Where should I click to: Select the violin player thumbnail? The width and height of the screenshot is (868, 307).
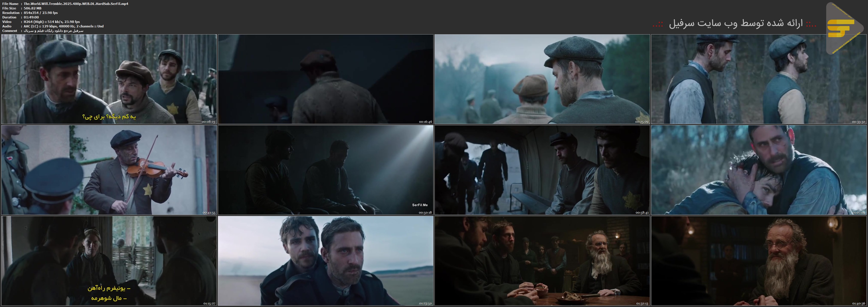(109, 170)
